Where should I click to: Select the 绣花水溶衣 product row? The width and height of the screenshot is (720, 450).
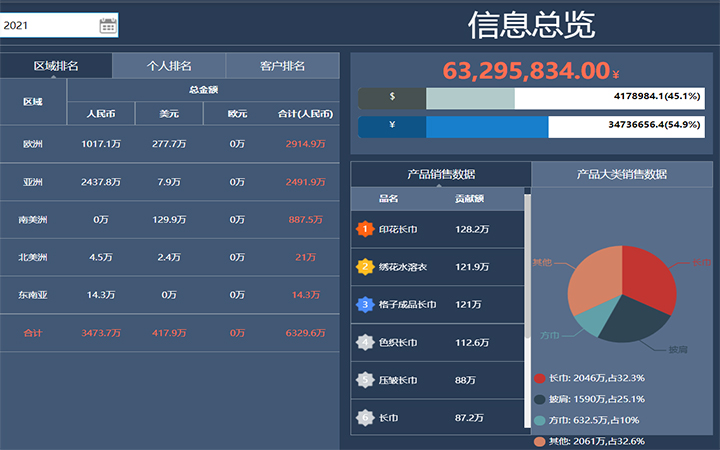coord(437,267)
